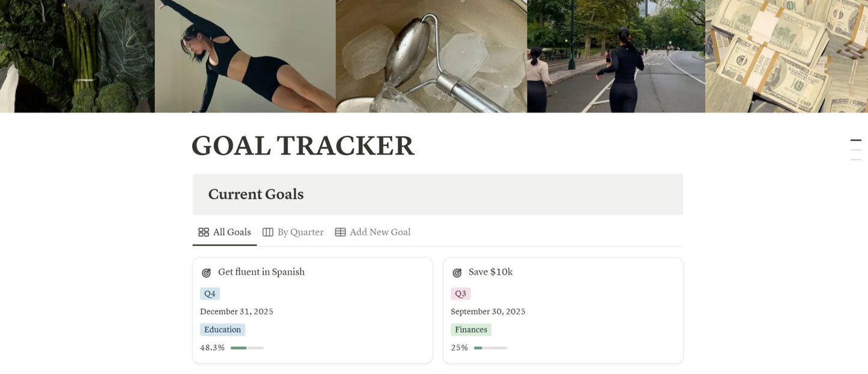Click the money stacks cover photo
868x374 pixels.
[786, 56]
